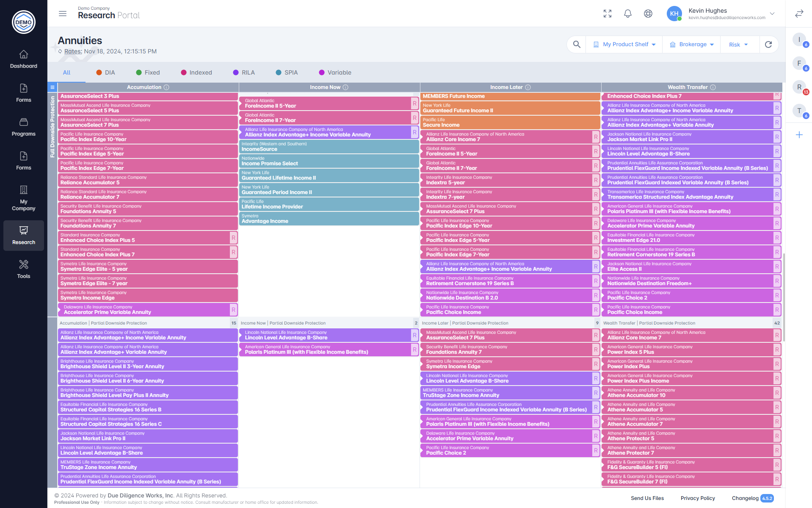This screenshot has width=812, height=508.
Task: Click the swap arrows icon
Action: point(799,14)
